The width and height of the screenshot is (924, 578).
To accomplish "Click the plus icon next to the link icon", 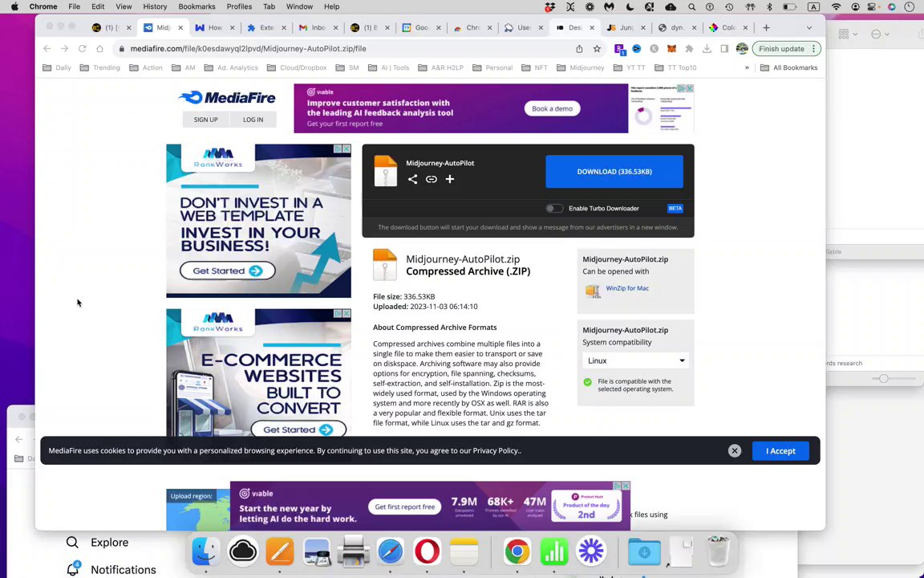I will [x=450, y=179].
